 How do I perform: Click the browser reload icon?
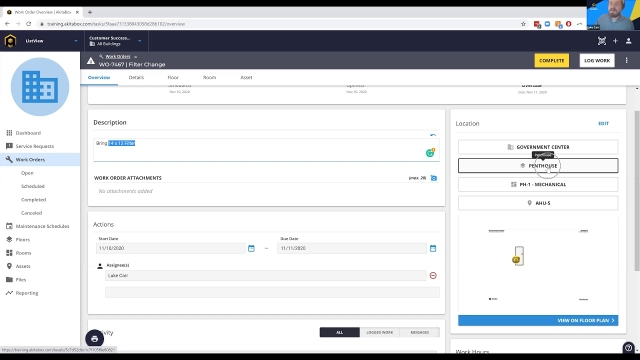(29, 24)
